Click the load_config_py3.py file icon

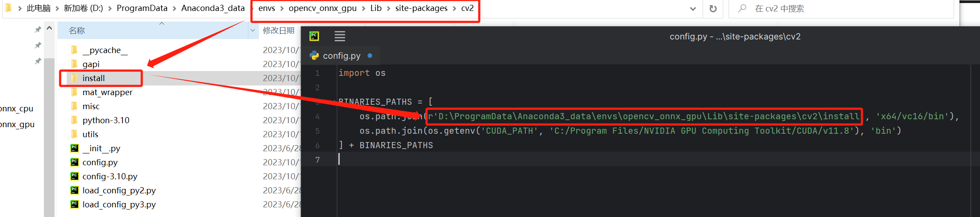pyautogui.click(x=75, y=204)
